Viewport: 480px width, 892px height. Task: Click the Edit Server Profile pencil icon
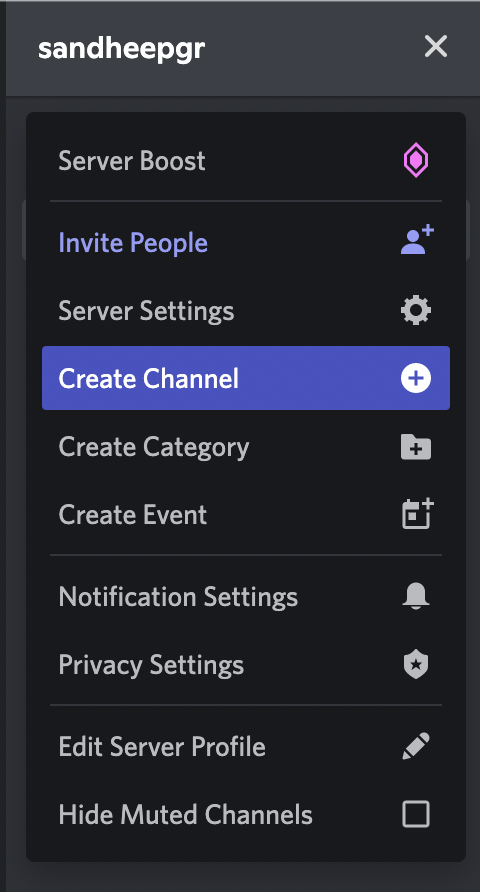click(416, 746)
